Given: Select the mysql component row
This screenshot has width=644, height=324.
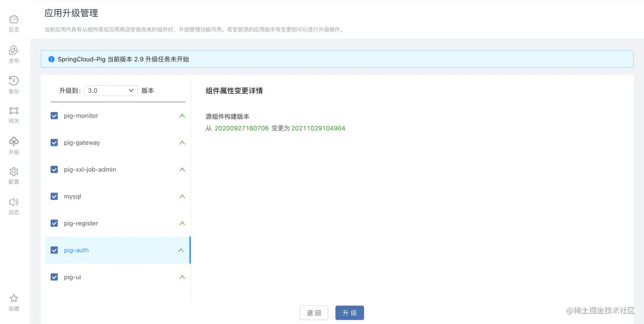Looking at the screenshot, I should 118,196.
